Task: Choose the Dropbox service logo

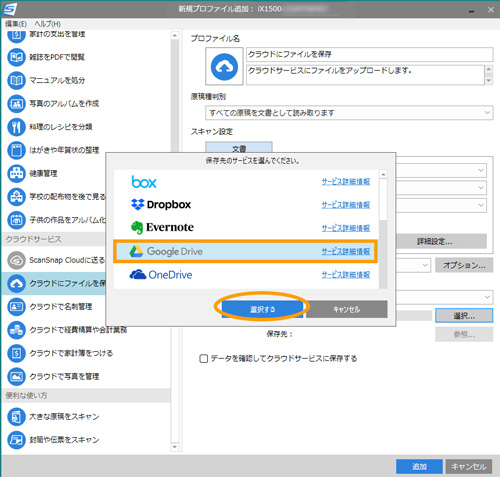Action: pyautogui.click(x=161, y=204)
